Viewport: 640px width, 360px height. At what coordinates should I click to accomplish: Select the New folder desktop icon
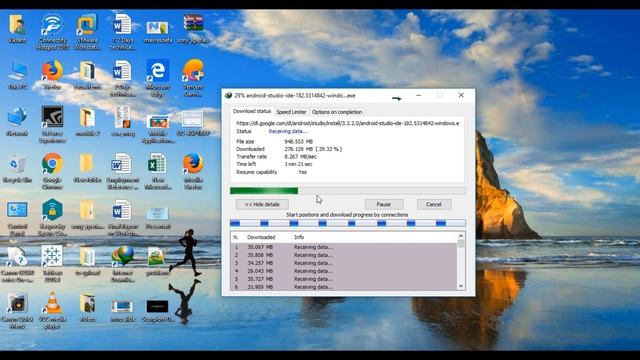87,168
